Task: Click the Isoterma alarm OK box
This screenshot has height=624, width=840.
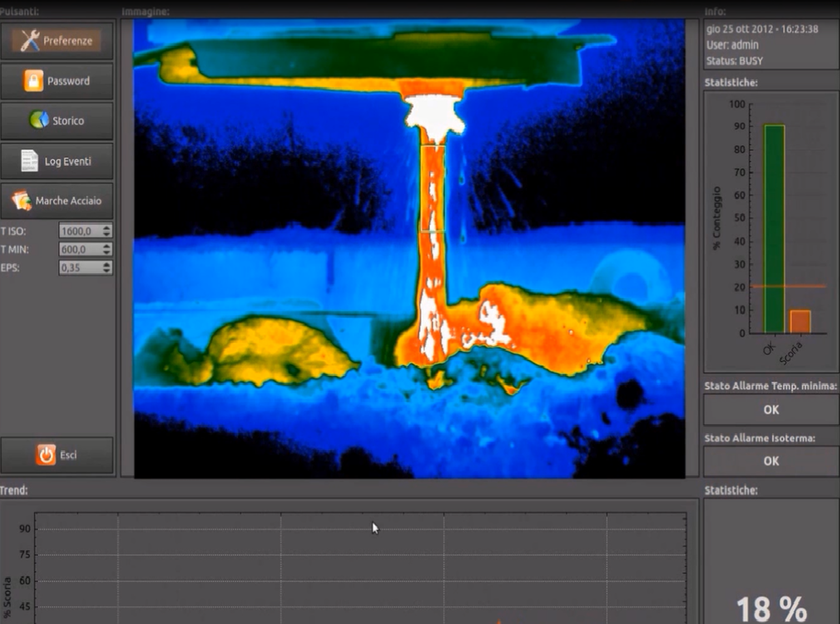Action: pyautogui.click(x=771, y=461)
